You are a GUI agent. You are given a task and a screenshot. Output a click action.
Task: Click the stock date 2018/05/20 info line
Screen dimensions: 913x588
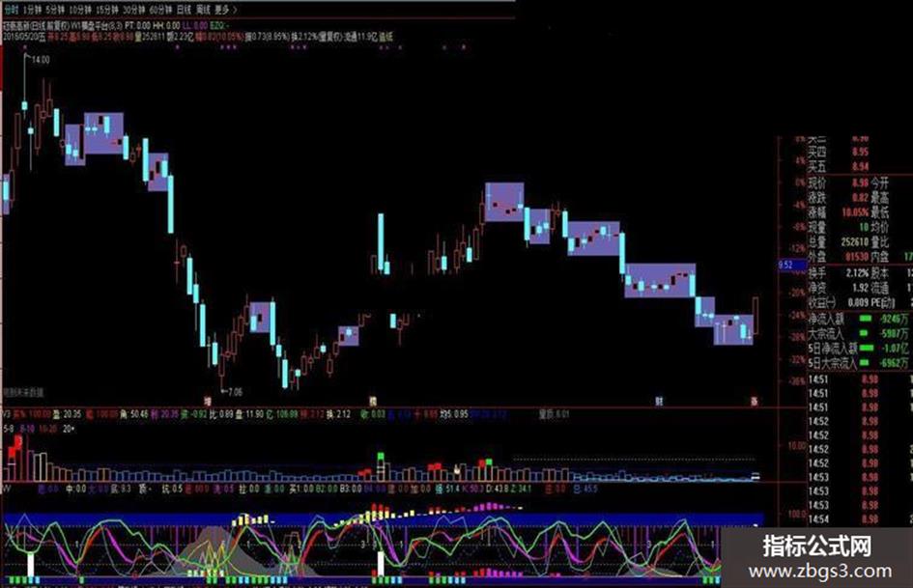coord(198,37)
